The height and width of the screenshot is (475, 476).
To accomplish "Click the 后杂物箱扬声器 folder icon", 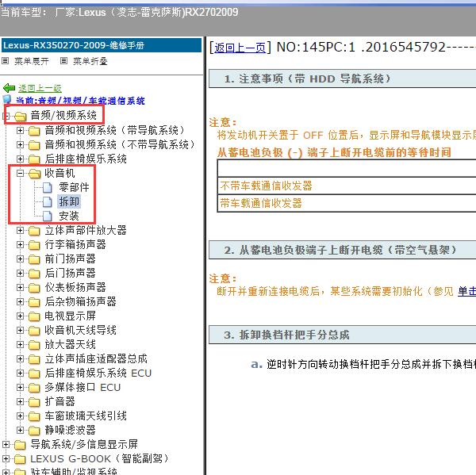I will pos(34,302).
